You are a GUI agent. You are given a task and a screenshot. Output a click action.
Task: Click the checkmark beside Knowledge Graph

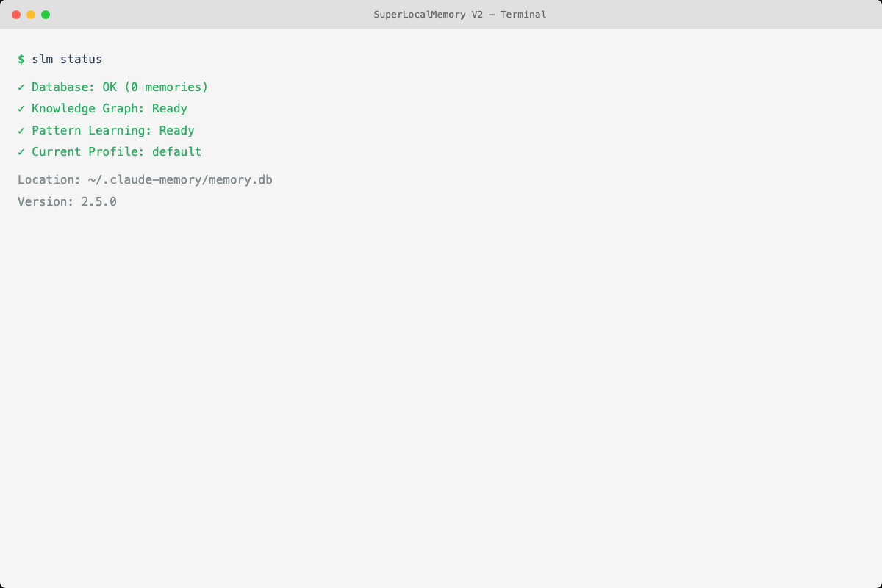[20, 108]
